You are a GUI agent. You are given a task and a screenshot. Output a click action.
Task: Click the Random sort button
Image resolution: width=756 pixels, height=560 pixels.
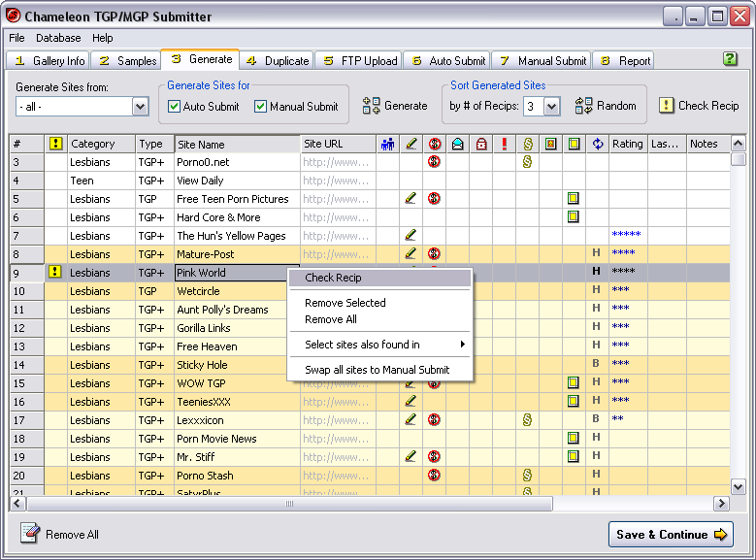(x=606, y=106)
